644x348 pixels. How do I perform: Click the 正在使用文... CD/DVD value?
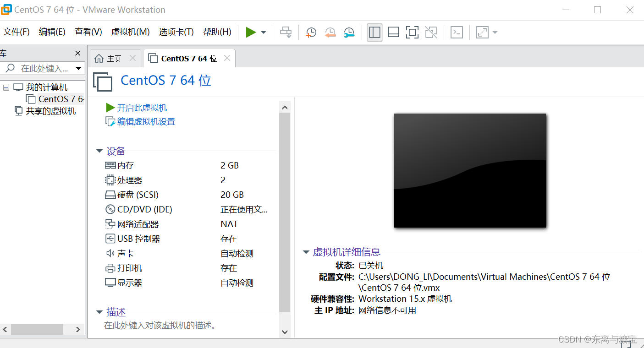(244, 209)
